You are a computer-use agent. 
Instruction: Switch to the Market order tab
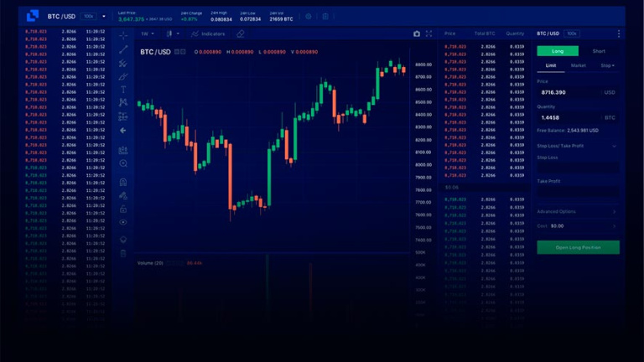click(579, 65)
